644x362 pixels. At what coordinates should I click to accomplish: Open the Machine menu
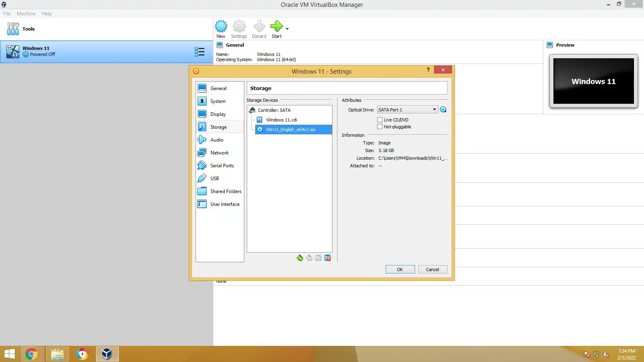pos(26,14)
